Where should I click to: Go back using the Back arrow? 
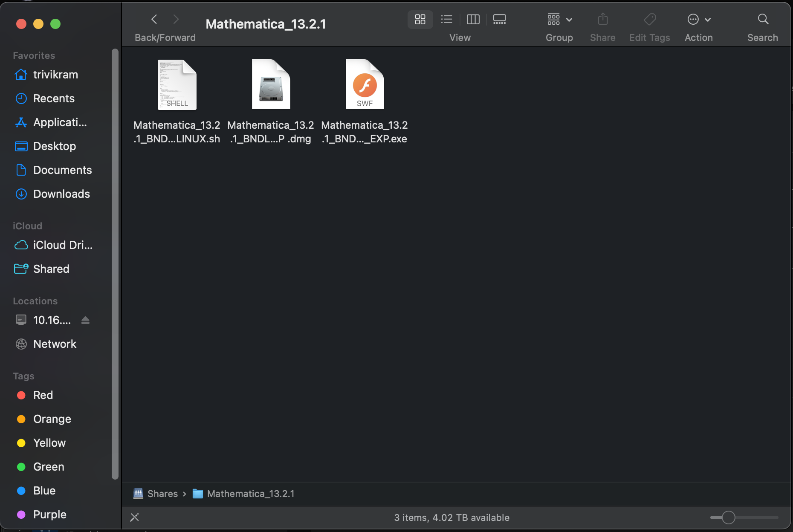coord(154,19)
